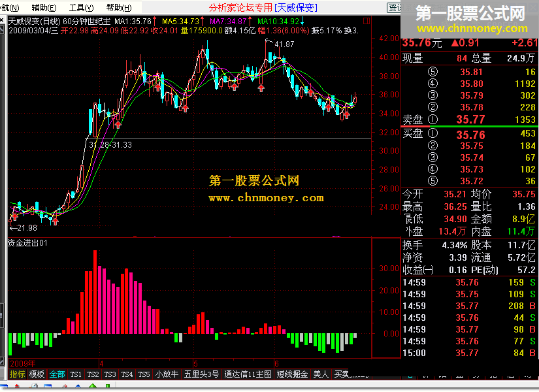Click month 5 marker on time axis
539x392 pixels.
195,363
